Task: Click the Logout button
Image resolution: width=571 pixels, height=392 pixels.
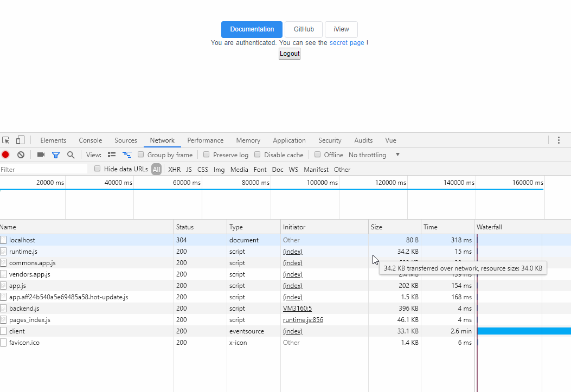Action: 290,54
